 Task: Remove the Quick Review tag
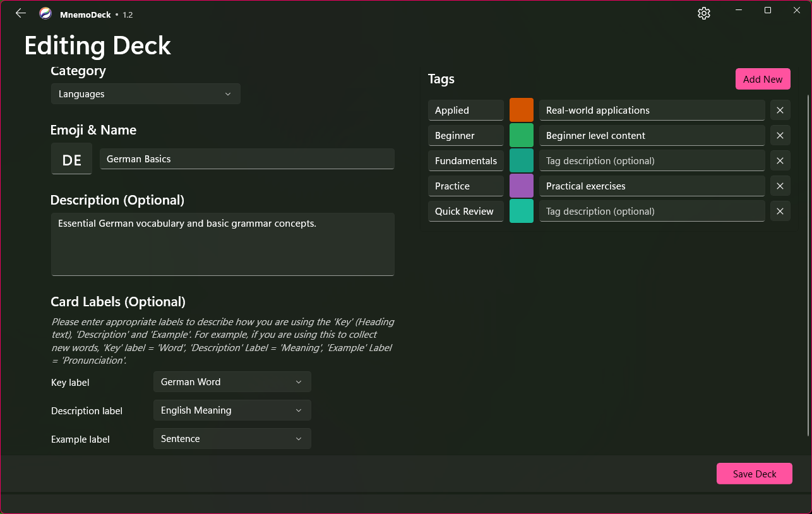pyautogui.click(x=780, y=212)
